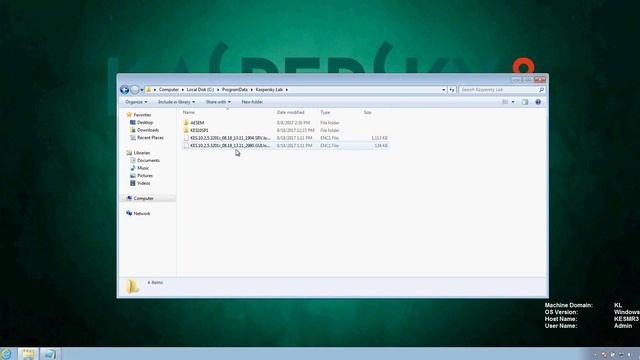Refresh the folder with the refresh button
This screenshot has height=360, width=640.
point(452,89)
